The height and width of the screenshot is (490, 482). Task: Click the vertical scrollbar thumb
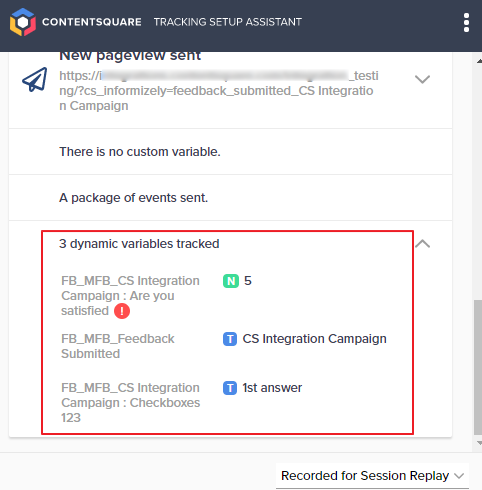click(x=478, y=367)
